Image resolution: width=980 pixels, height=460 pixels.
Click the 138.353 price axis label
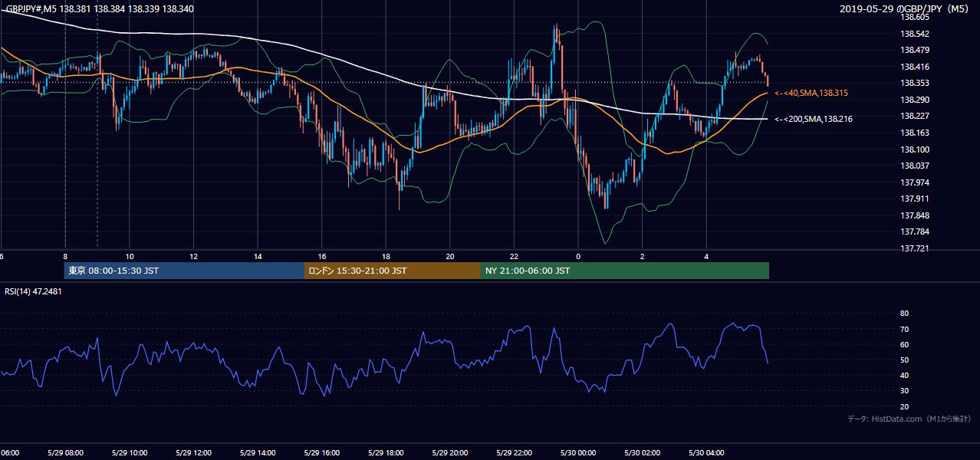pyautogui.click(x=914, y=83)
